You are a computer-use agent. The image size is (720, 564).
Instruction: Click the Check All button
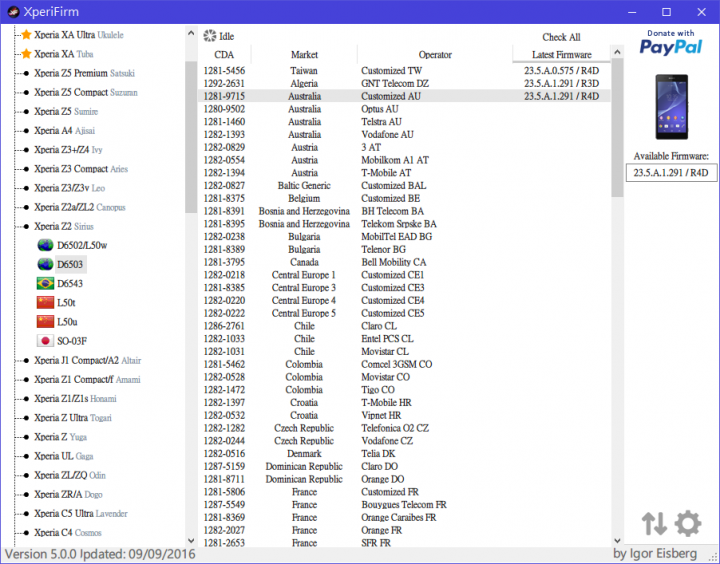click(x=561, y=37)
